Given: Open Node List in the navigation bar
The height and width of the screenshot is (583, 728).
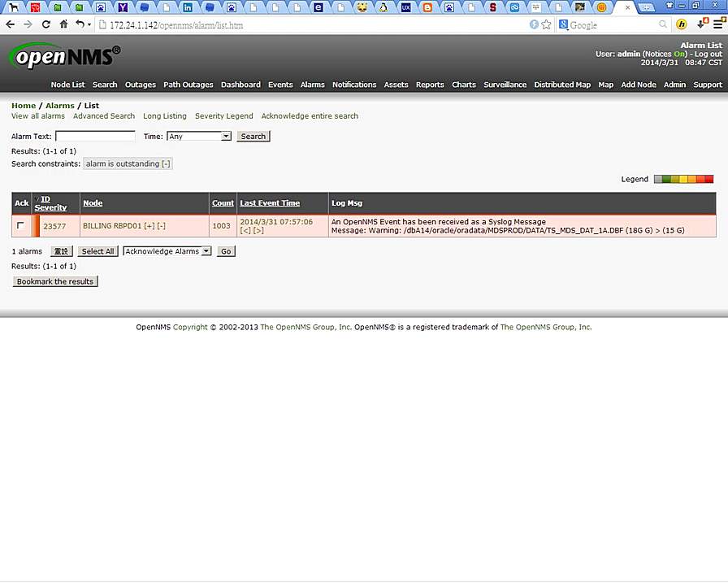Looking at the screenshot, I should coord(67,85).
